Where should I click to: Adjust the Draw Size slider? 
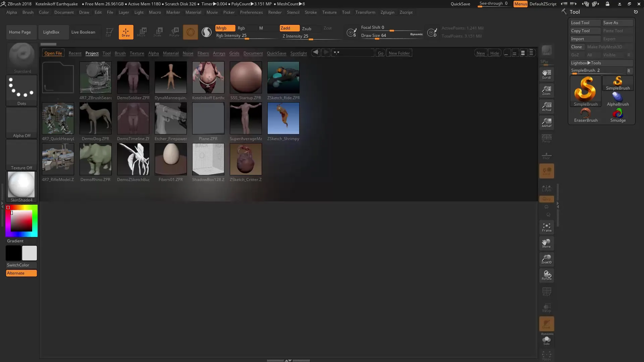392,36
